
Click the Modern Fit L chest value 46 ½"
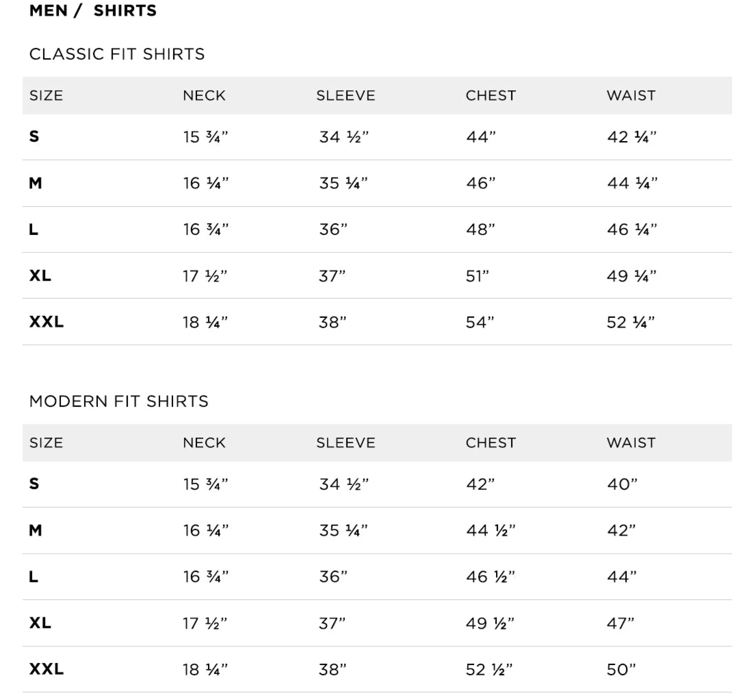490,577
